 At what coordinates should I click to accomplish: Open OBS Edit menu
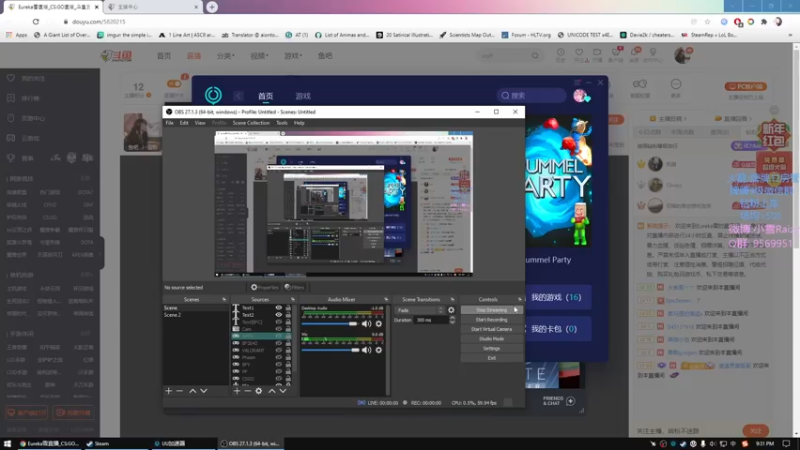click(x=184, y=123)
